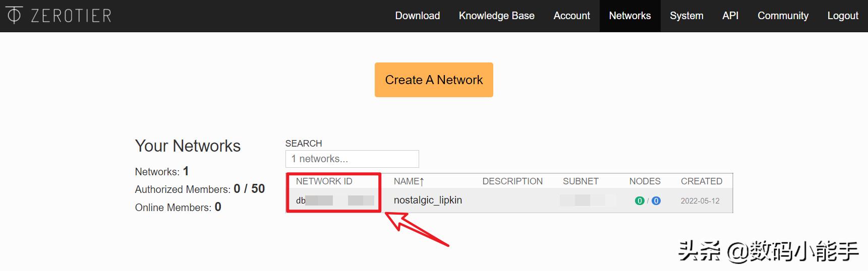Sort by the NETWORK ID column header

[x=324, y=181]
